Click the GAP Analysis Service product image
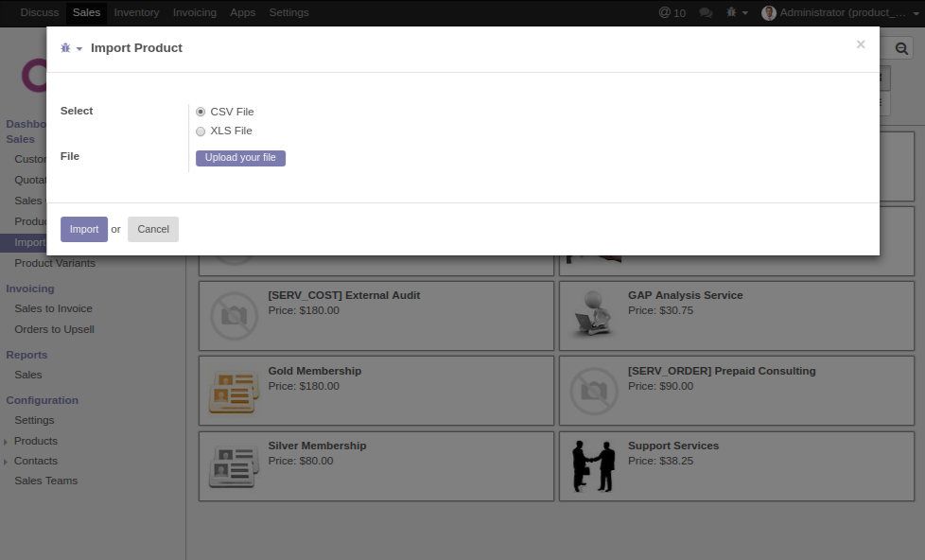This screenshot has height=560, width=925. click(x=593, y=315)
